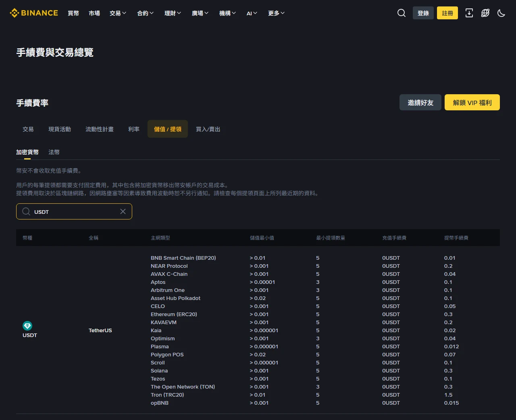516x420 pixels.
Task: Click the 邀請好友 button
Action: (420, 102)
